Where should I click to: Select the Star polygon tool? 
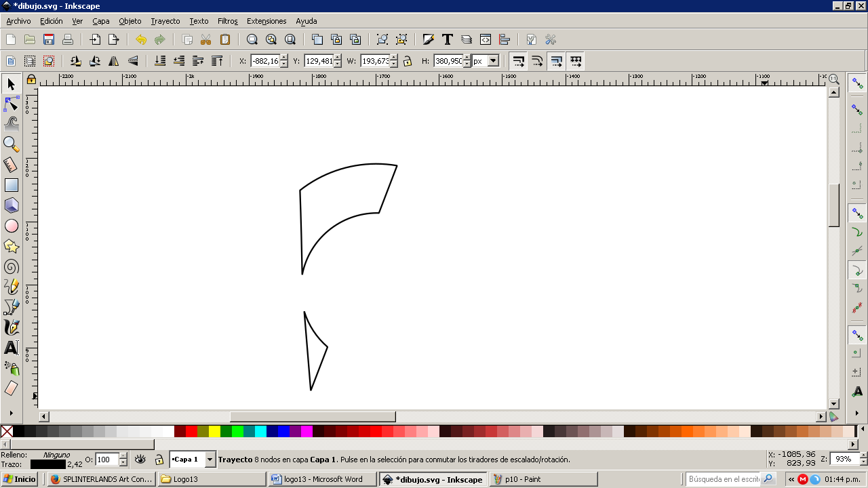click(x=12, y=246)
